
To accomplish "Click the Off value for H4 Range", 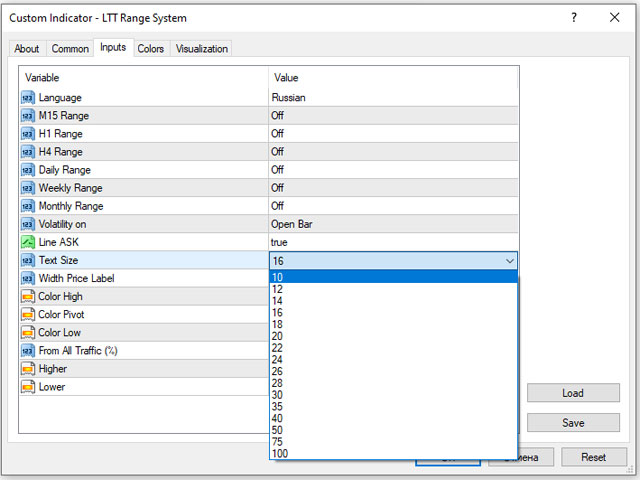I will (x=278, y=151).
